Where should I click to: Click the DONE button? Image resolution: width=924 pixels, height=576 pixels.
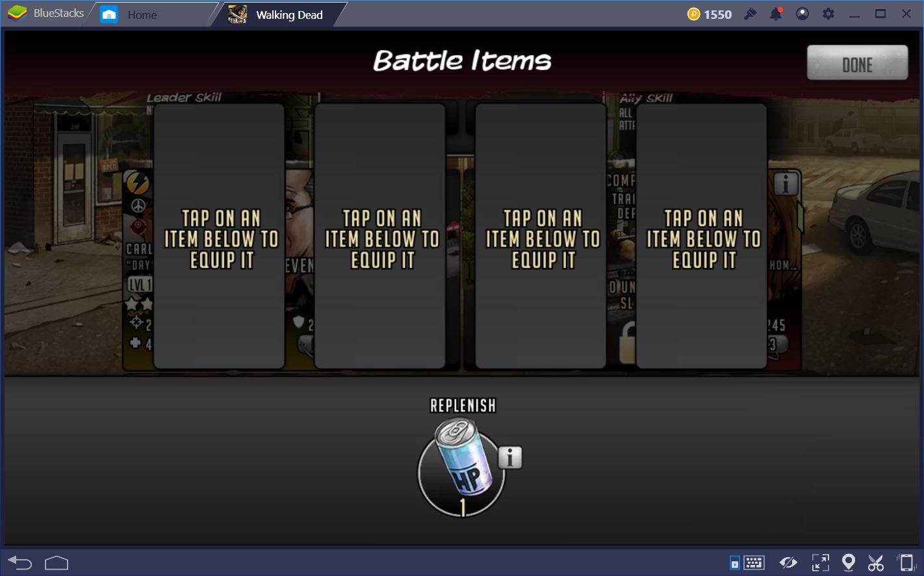pos(857,63)
